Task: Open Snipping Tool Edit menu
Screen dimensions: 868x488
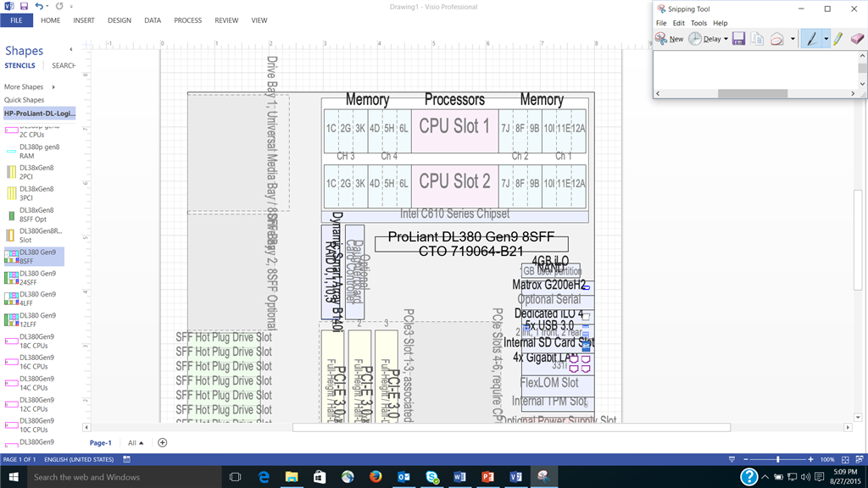Action: coord(679,23)
